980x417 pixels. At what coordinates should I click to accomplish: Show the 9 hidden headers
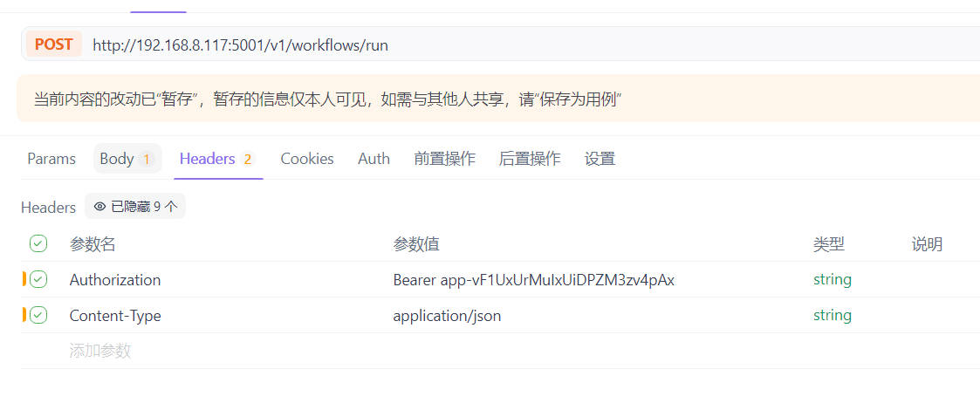click(x=135, y=207)
